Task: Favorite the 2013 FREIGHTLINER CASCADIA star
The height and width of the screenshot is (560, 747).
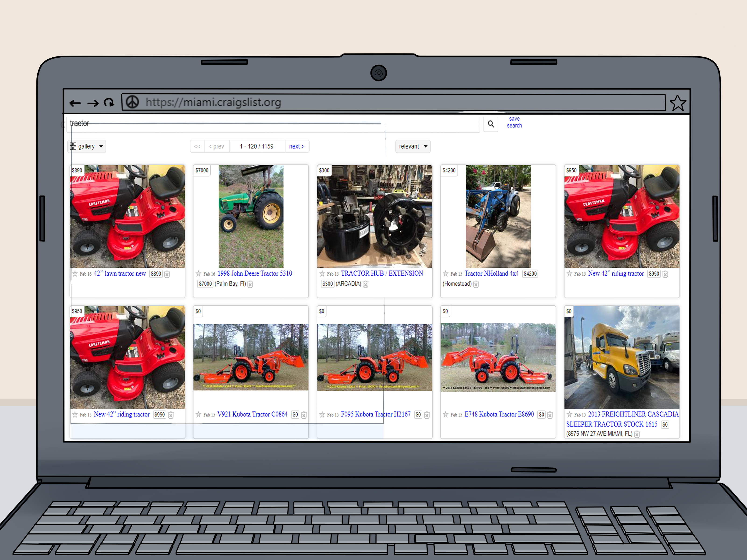Action: 569,414
